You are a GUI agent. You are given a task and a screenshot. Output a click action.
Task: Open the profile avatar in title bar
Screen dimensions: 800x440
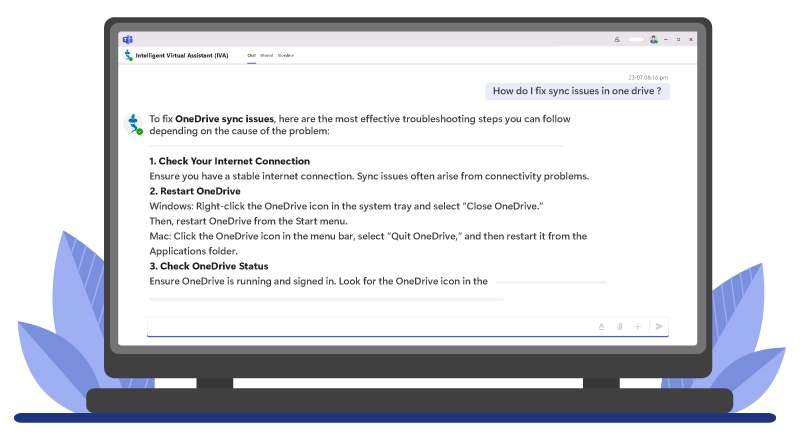653,39
